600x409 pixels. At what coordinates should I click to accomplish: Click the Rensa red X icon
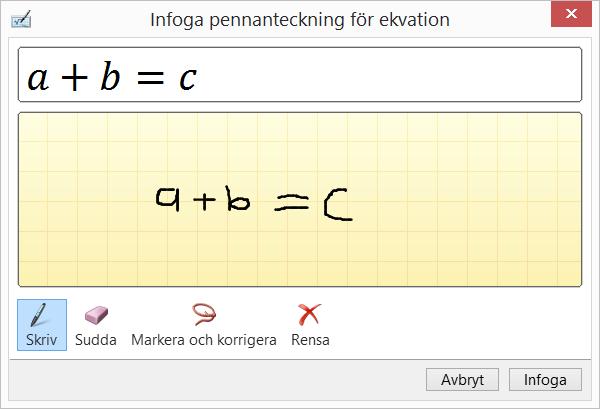(x=310, y=316)
